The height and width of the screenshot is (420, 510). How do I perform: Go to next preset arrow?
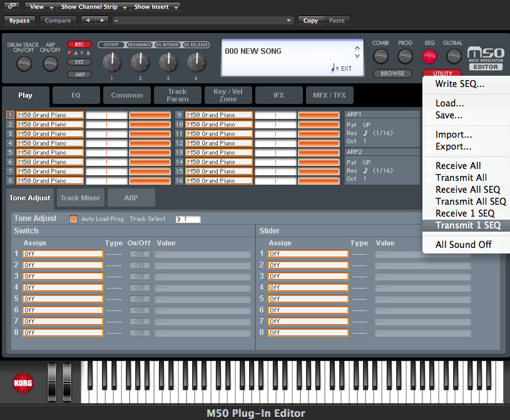(x=102, y=20)
